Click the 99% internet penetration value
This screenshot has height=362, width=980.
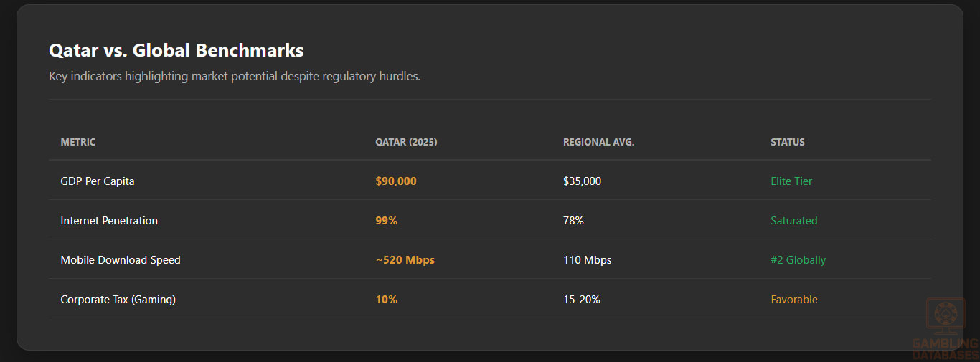(x=386, y=221)
